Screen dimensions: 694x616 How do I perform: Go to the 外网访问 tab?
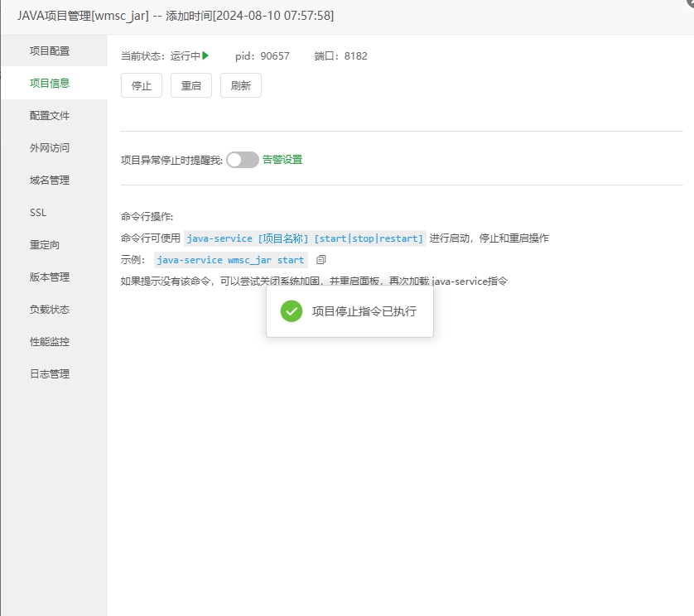[54, 148]
